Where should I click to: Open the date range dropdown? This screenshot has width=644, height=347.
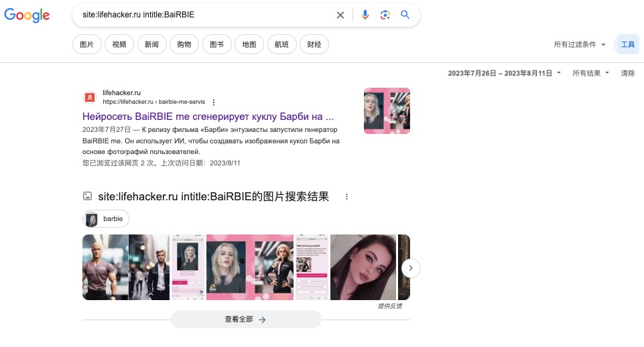point(505,73)
